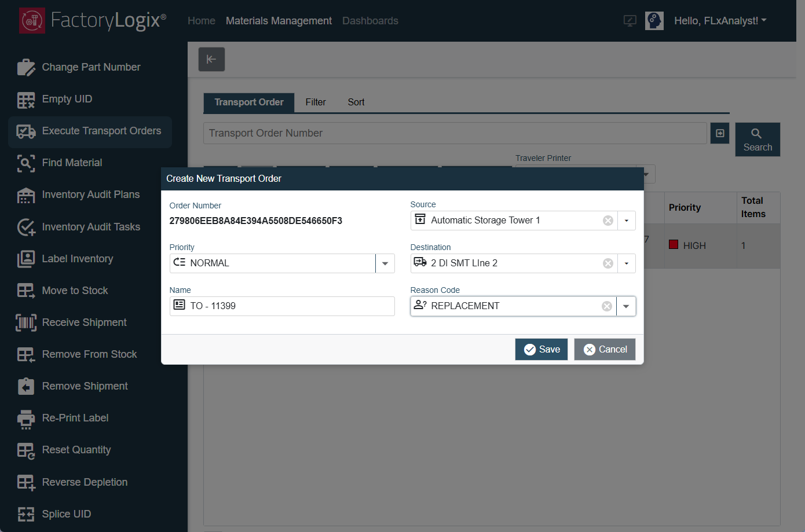The image size is (805, 532).
Task: Select the Inventory Audit Plans icon
Action: point(26,195)
